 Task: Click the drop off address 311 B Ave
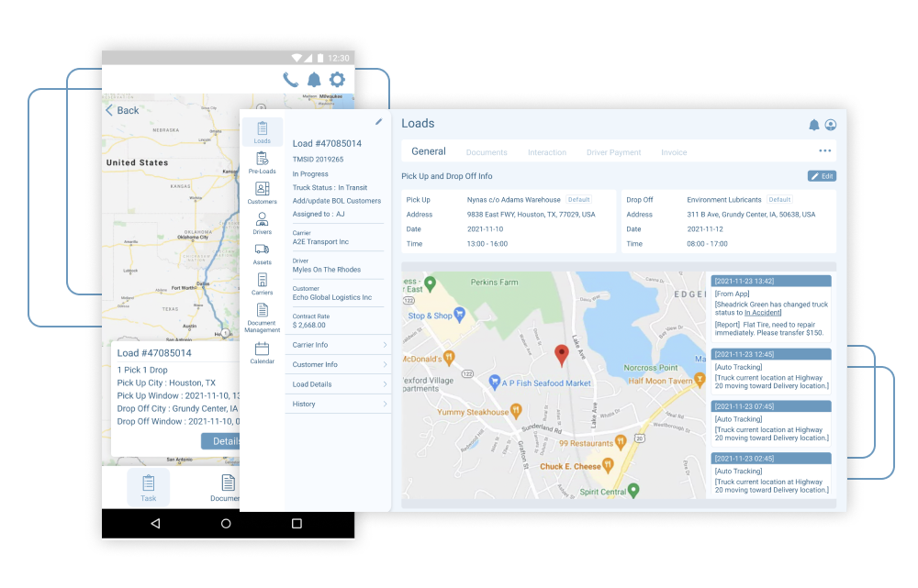[x=751, y=215]
